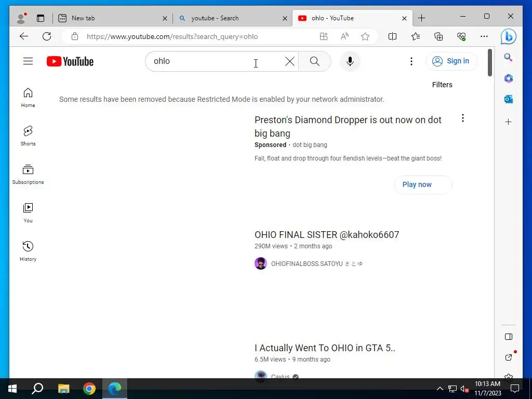This screenshot has height=399, width=532.
Task: Open OHIO FINAL SISTER video title
Action: pyautogui.click(x=327, y=235)
